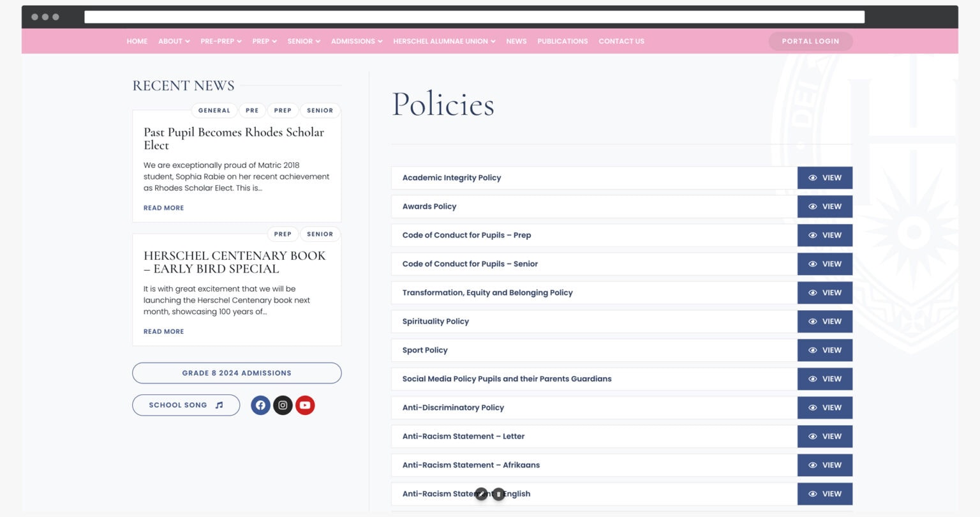The image size is (980, 517).
Task: Select the SENIOR tag on Centenary Book card
Action: [x=320, y=234]
